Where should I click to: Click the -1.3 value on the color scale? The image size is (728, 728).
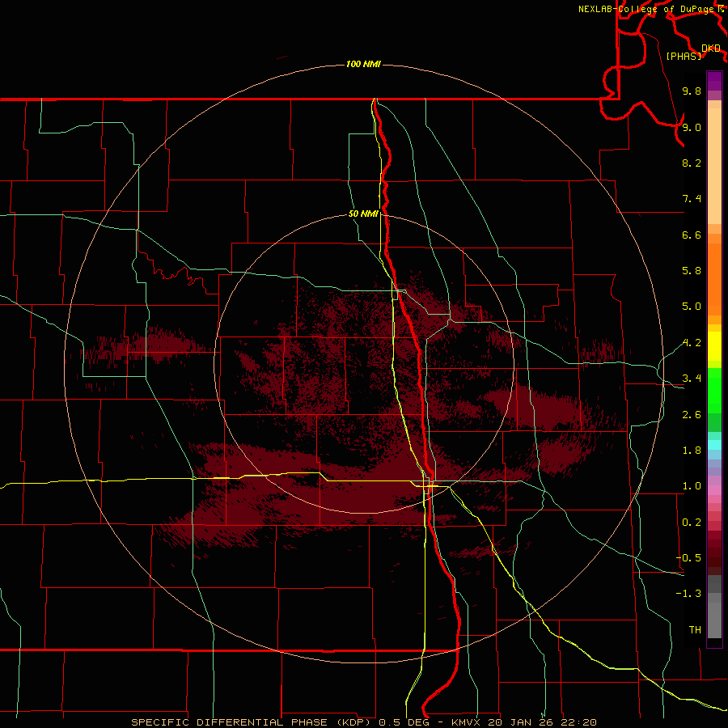pos(688,594)
